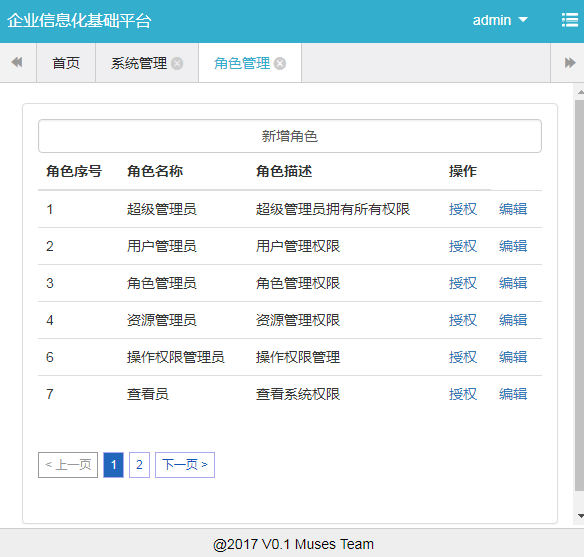This screenshot has width=584, height=557.
Task: Click the 操作权限管理员 role name cell
Action: click(x=175, y=357)
